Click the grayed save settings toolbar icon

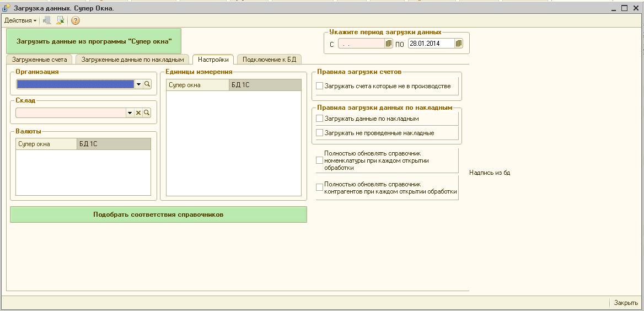[47, 20]
